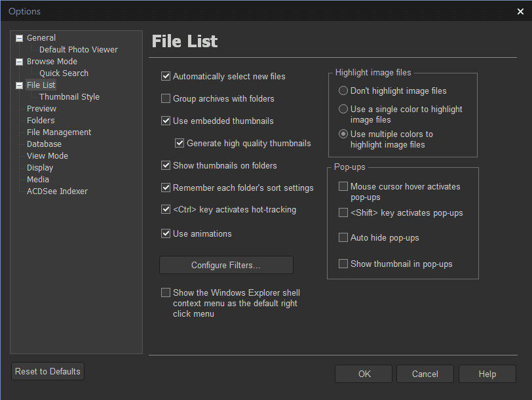532x400 pixels.
Task: Collapse the File List tree node
Action: click(19, 85)
